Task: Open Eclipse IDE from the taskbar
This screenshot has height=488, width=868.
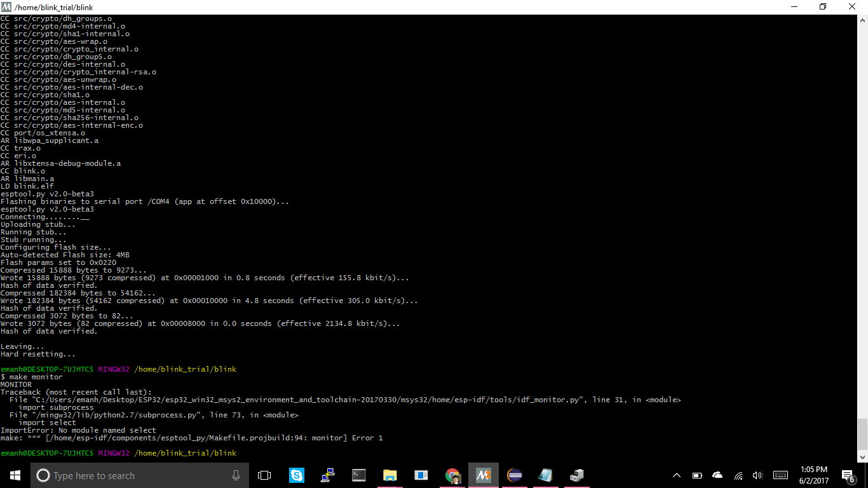Action: pos(515,475)
